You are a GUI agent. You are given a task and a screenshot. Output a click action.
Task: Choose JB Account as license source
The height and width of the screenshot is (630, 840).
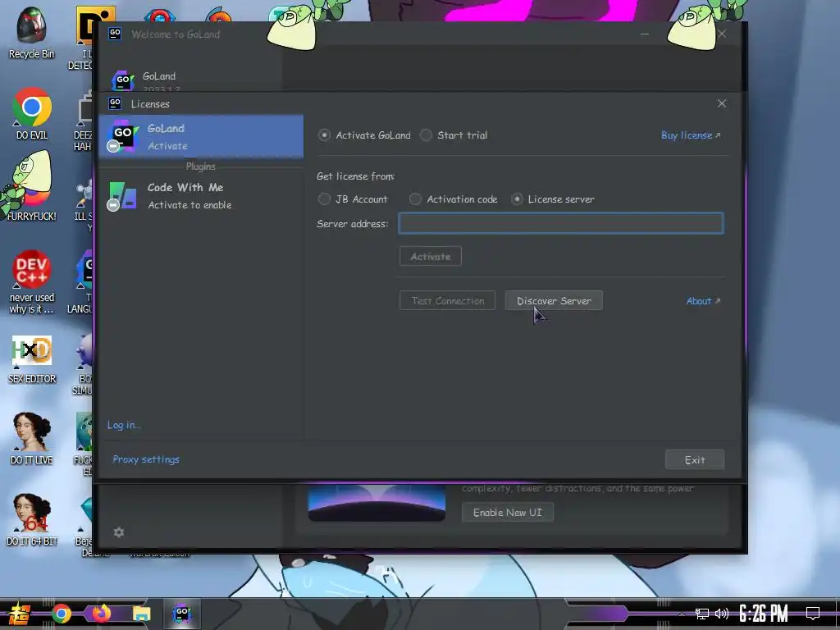coord(324,199)
